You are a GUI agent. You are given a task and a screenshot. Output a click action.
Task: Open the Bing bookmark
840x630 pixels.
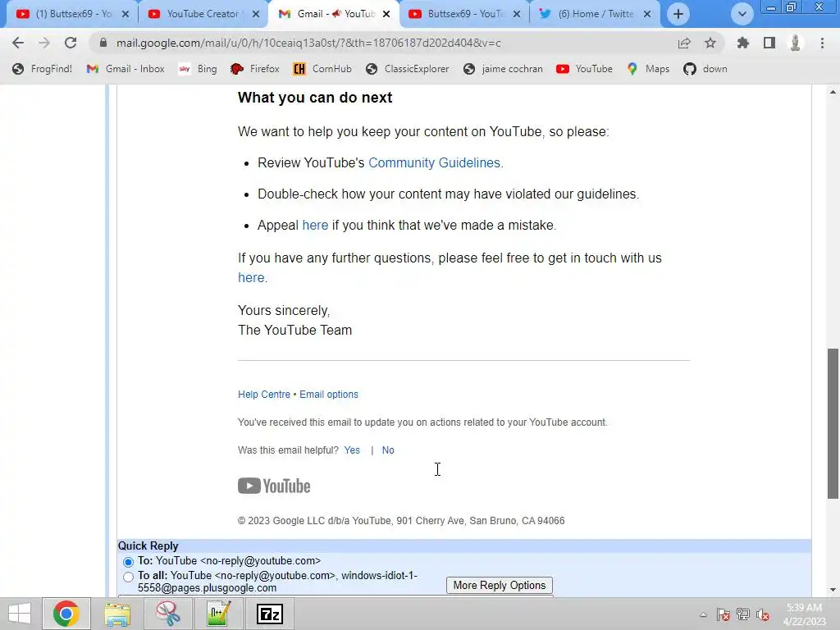coord(198,69)
